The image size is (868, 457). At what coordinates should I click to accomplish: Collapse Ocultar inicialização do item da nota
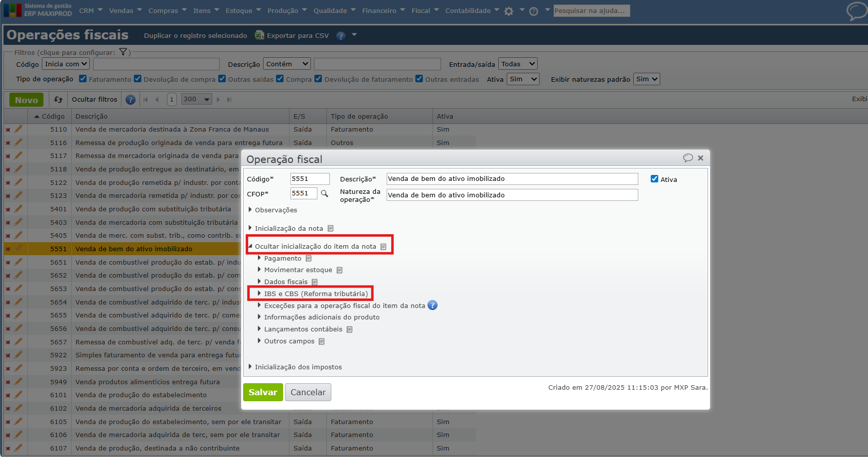315,246
